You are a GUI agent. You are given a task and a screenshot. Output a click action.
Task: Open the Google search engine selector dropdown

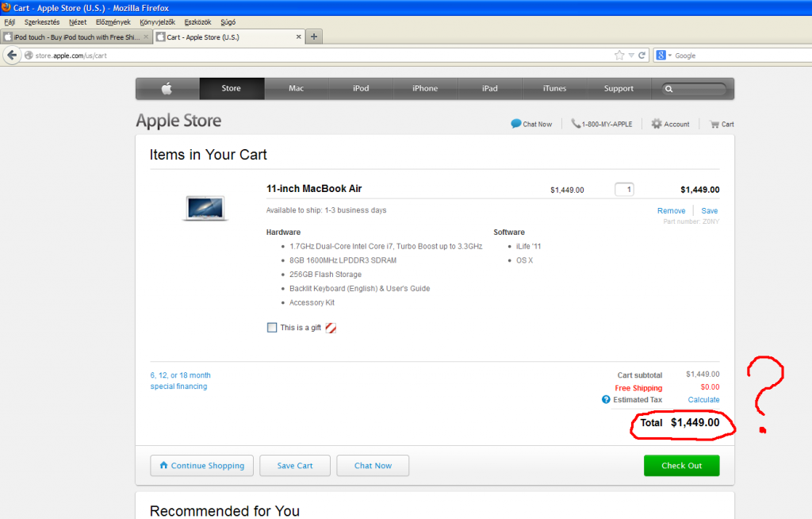tap(664, 56)
